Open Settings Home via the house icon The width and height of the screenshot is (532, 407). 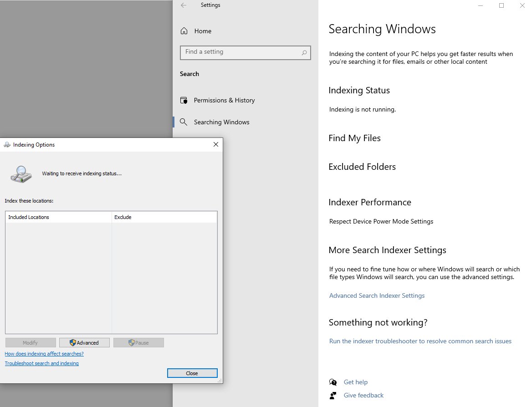[x=184, y=31]
